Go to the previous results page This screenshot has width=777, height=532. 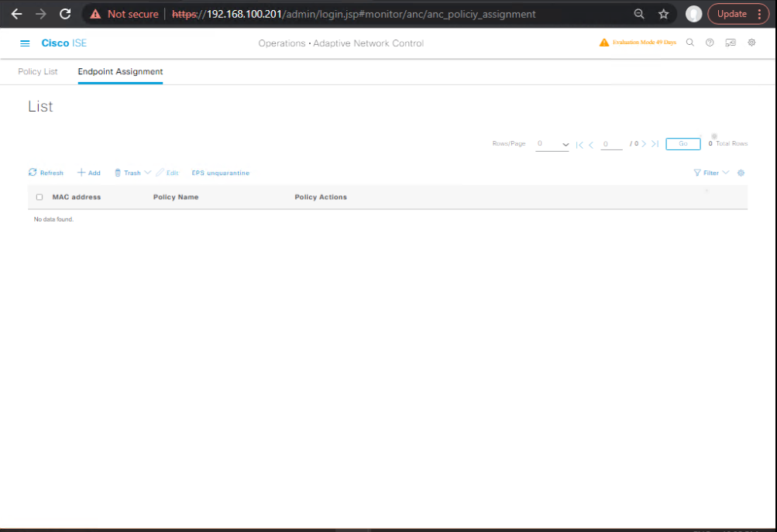point(590,145)
